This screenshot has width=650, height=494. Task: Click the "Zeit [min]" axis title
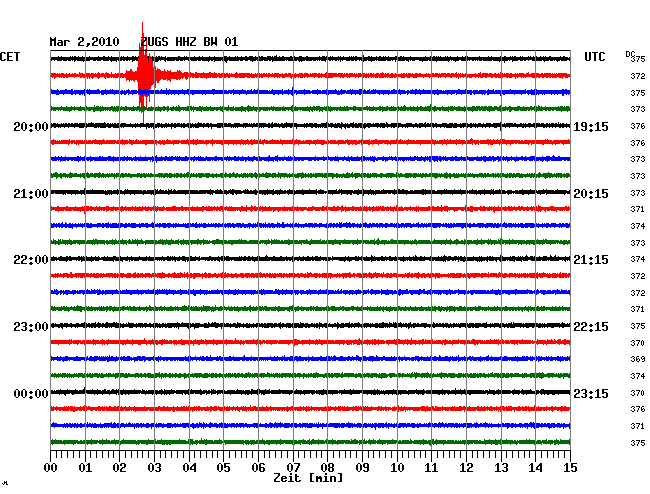pos(308,478)
